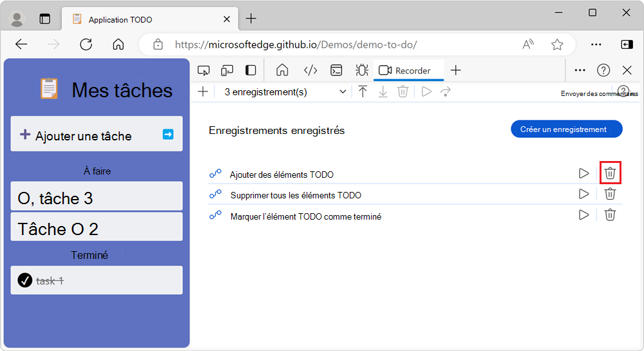Click the import recording upload arrow

click(363, 91)
